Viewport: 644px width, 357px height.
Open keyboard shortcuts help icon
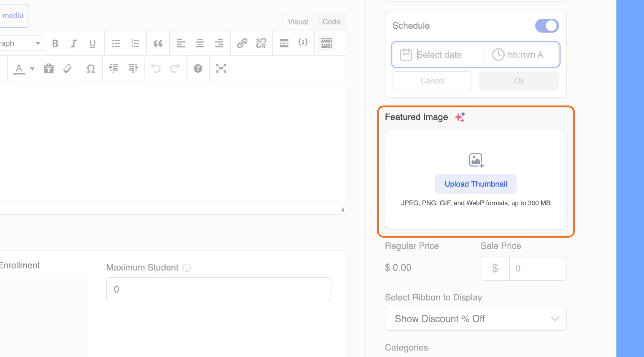coord(198,68)
